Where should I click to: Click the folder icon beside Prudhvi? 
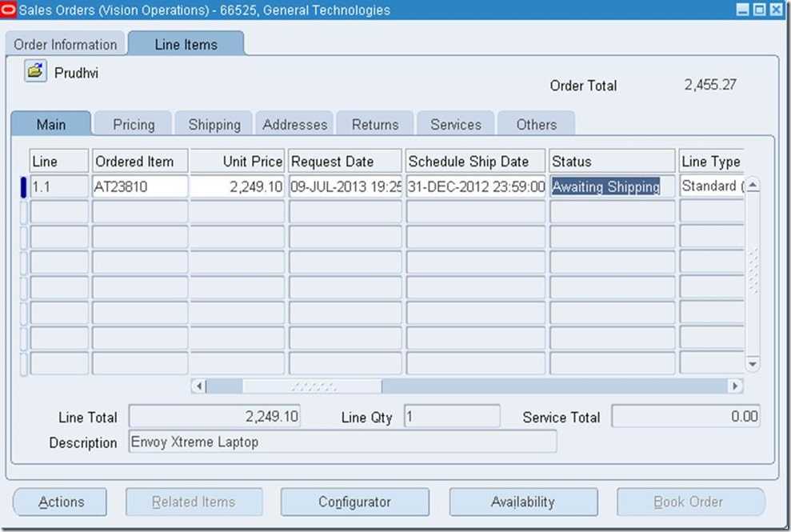[35, 71]
